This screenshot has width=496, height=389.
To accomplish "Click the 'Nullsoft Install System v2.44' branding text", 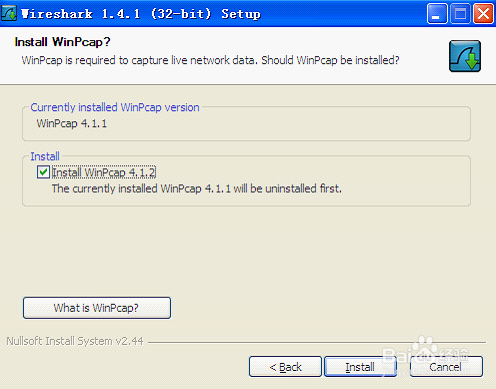I will [75, 341].
